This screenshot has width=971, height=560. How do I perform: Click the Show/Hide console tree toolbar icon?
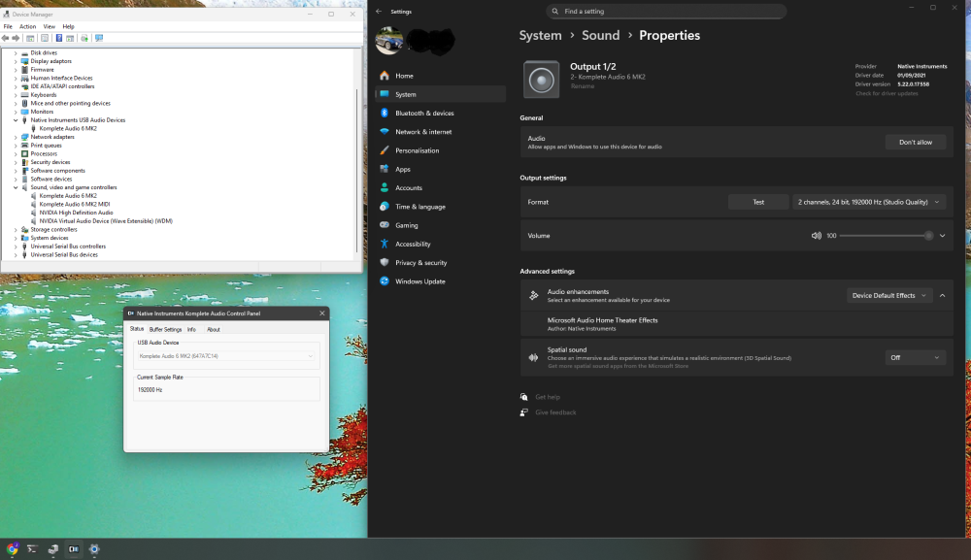(x=30, y=39)
